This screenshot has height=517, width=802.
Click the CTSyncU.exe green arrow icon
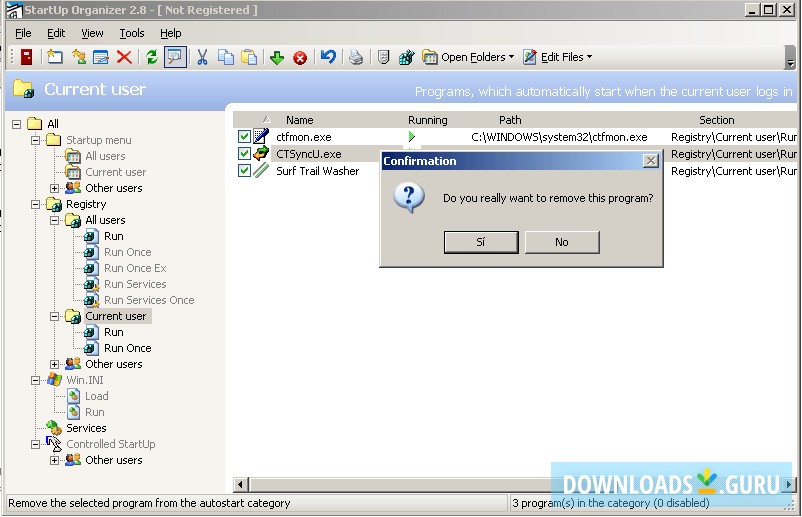(x=261, y=153)
